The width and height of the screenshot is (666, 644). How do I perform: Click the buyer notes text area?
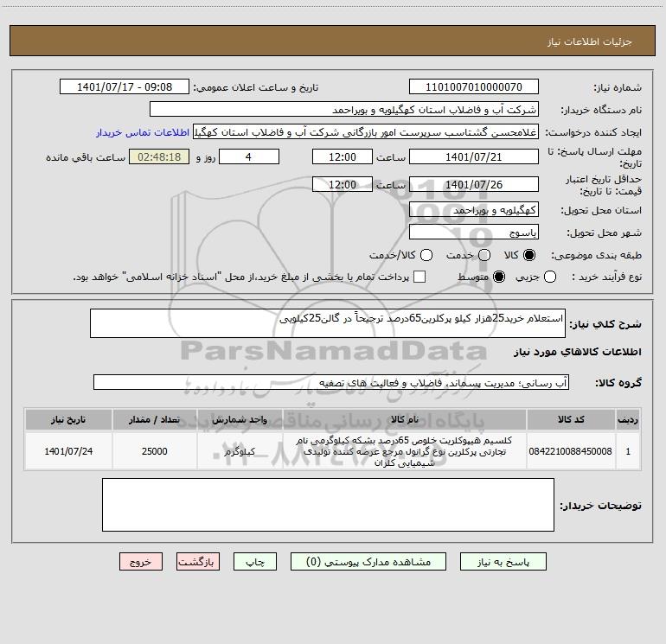coord(328,505)
